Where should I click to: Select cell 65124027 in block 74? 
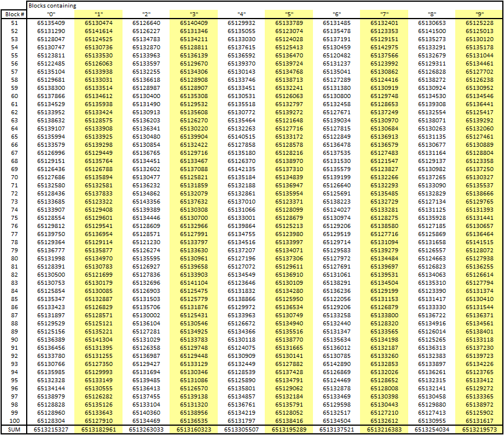[337, 209]
